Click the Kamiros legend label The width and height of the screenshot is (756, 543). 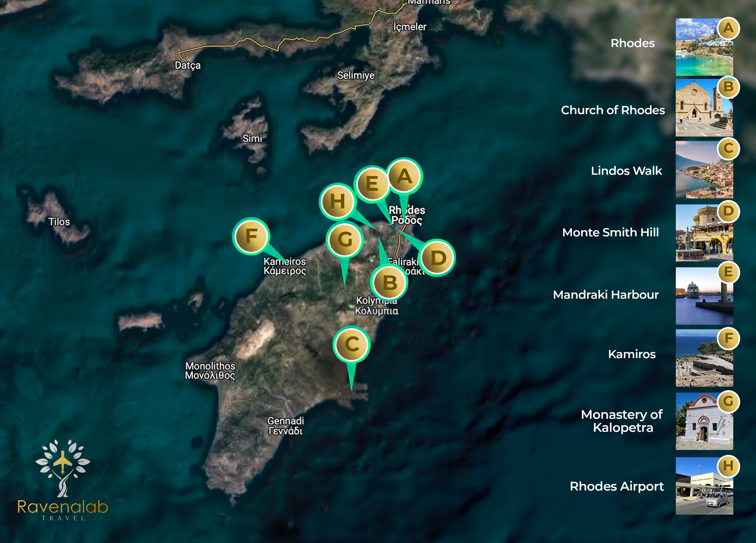pos(631,354)
